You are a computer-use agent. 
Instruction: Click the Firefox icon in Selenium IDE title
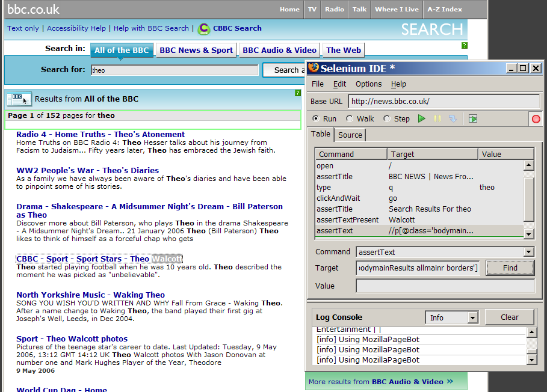pyautogui.click(x=314, y=67)
